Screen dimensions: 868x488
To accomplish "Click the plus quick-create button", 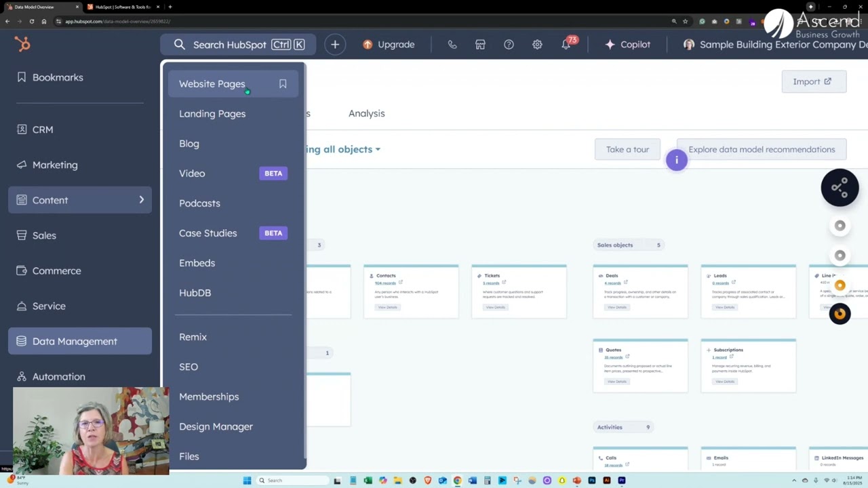I will [x=335, y=45].
